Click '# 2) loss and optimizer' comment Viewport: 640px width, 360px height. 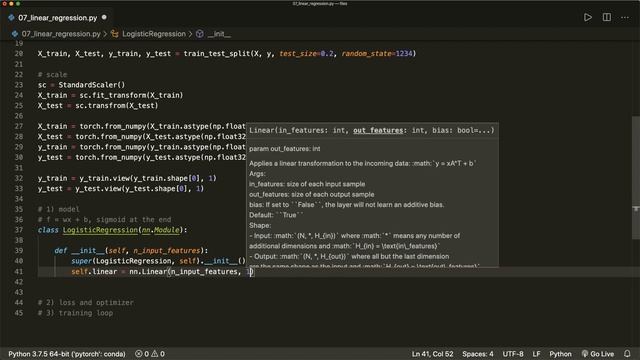(x=85, y=302)
